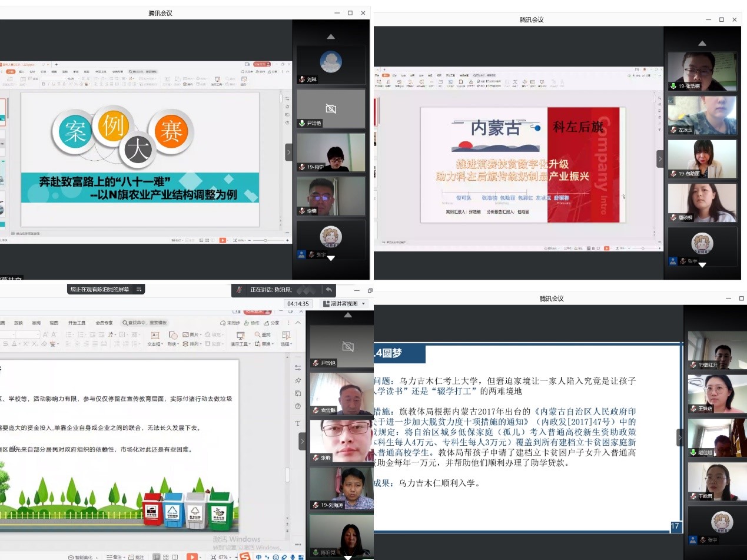
Task: Open the 会员专享 ribbon tab
Action: (104, 323)
